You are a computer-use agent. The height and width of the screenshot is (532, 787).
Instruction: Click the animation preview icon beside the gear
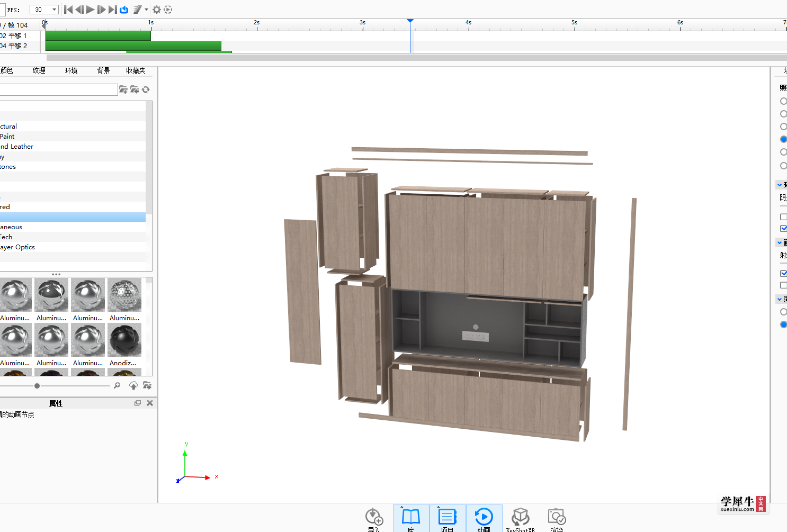[168, 10]
